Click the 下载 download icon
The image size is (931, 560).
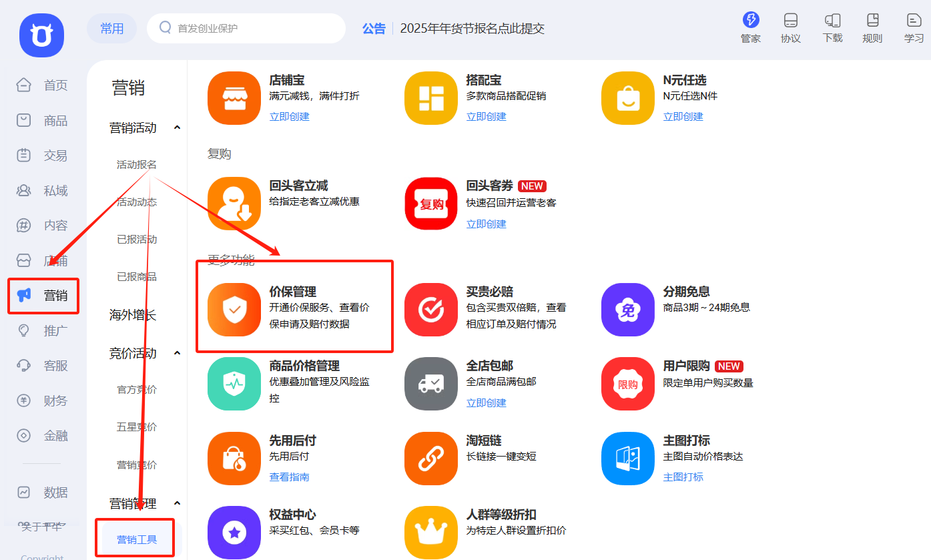(832, 20)
